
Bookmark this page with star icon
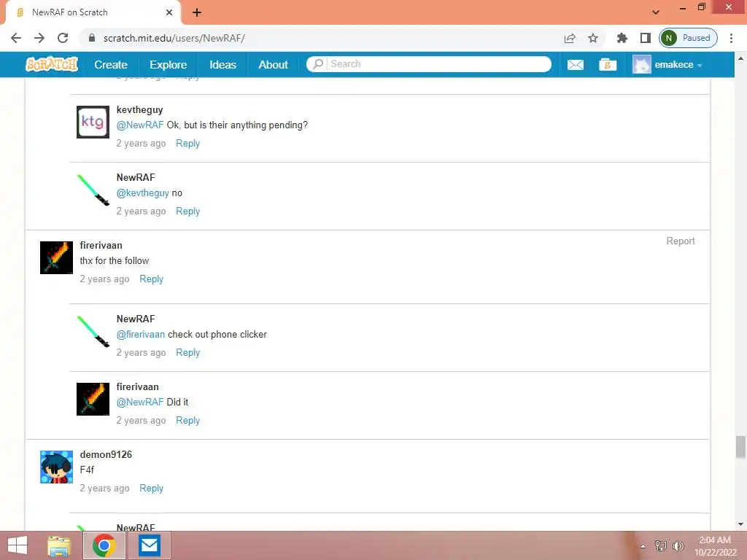click(x=592, y=38)
